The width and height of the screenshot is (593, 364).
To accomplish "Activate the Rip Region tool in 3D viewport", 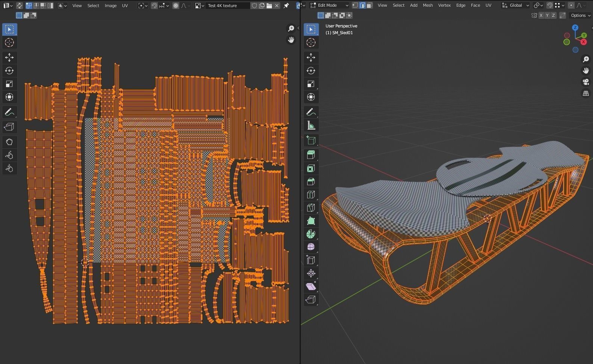I will [311, 300].
